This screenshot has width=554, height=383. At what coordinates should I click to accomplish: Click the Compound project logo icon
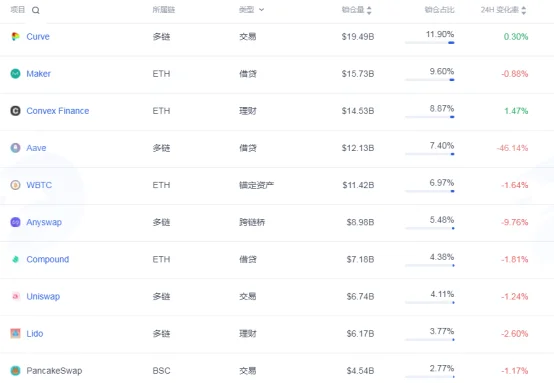15,259
